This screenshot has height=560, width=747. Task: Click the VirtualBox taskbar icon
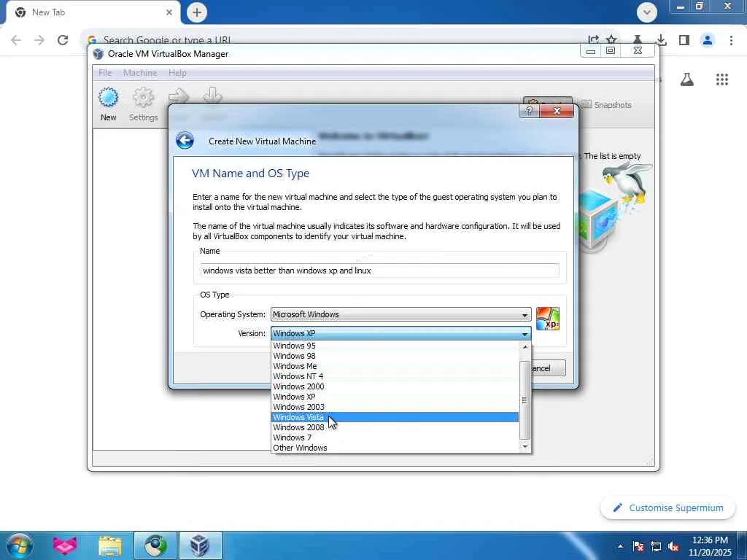pos(200,545)
